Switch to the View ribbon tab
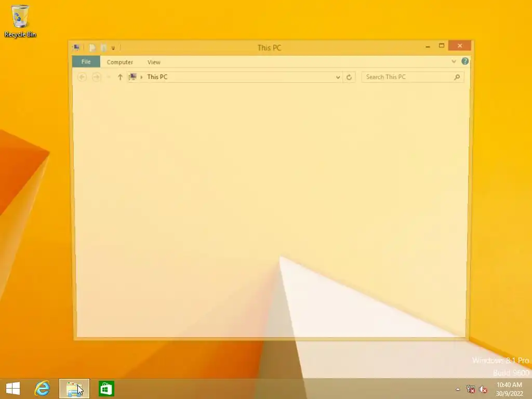The width and height of the screenshot is (532, 399). click(154, 62)
